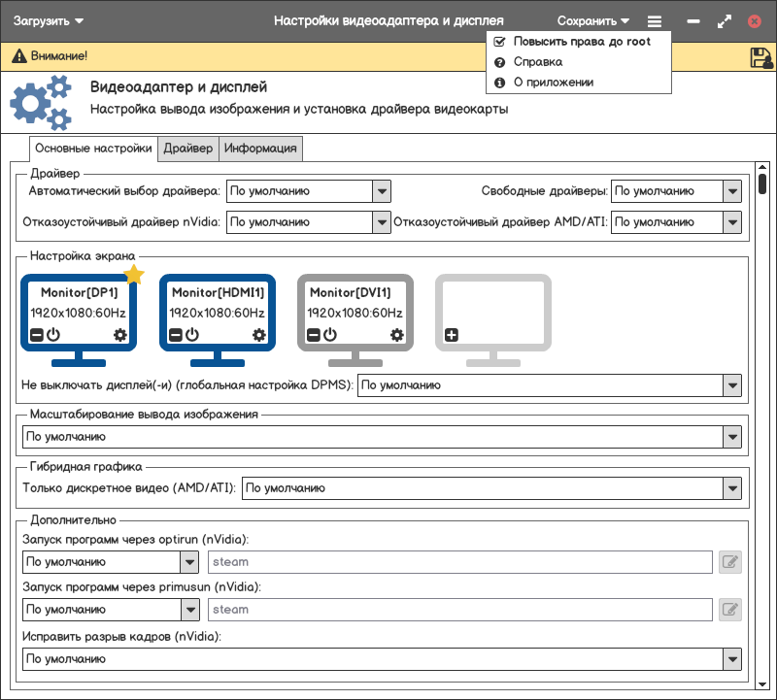Viewport: 777px width, 700px height.
Task: Add a new monitor with plus icon
Action: pos(452,335)
